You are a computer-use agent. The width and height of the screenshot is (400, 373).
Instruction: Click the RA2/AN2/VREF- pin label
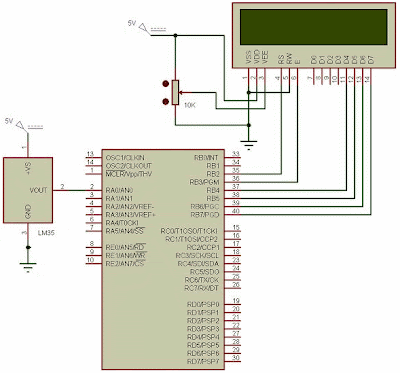pos(130,207)
